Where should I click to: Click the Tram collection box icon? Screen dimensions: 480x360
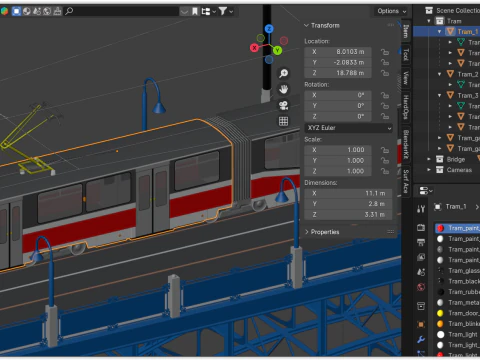click(x=440, y=21)
